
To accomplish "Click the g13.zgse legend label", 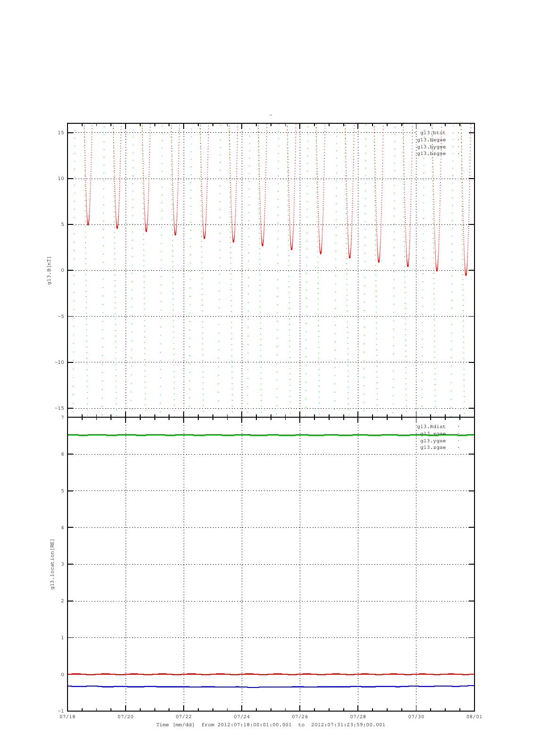I will click(432, 447).
